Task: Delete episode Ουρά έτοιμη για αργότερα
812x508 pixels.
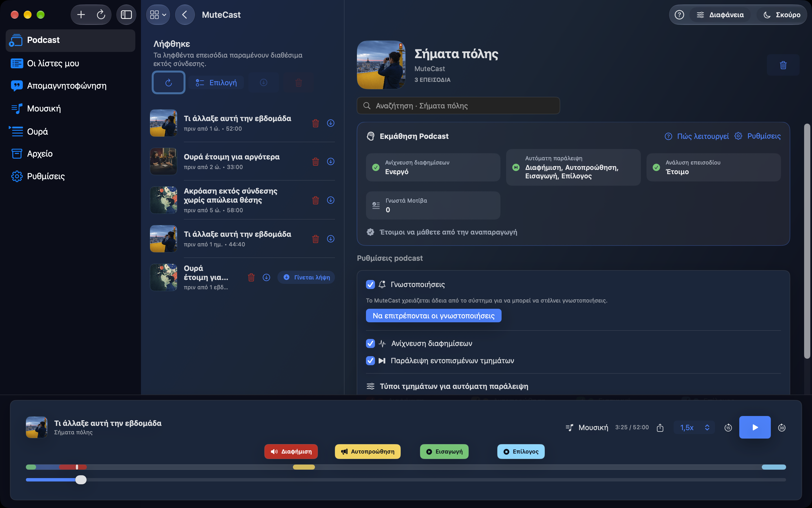Action: pyautogui.click(x=315, y=162)
